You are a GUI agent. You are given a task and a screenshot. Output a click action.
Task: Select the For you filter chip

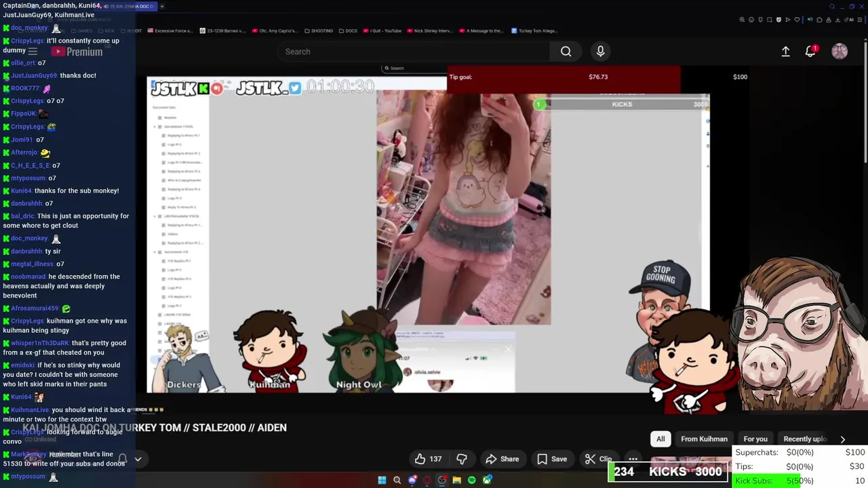click(x=755, y=439)
